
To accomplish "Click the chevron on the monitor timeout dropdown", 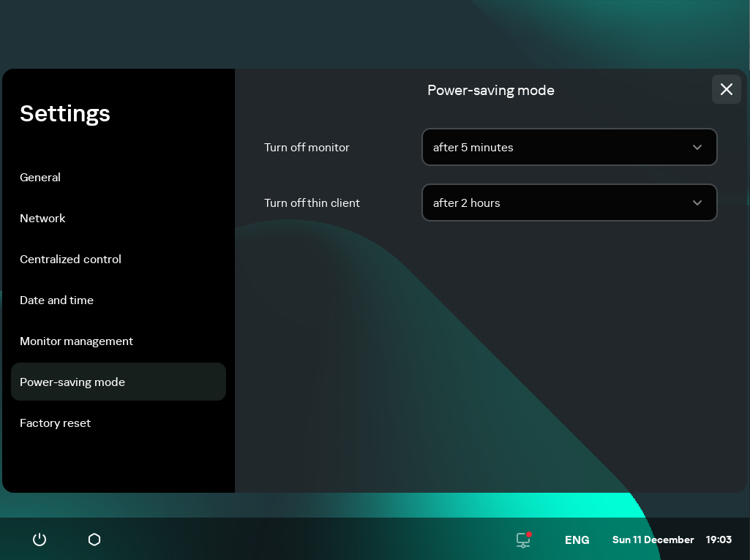I will [697, 147].
